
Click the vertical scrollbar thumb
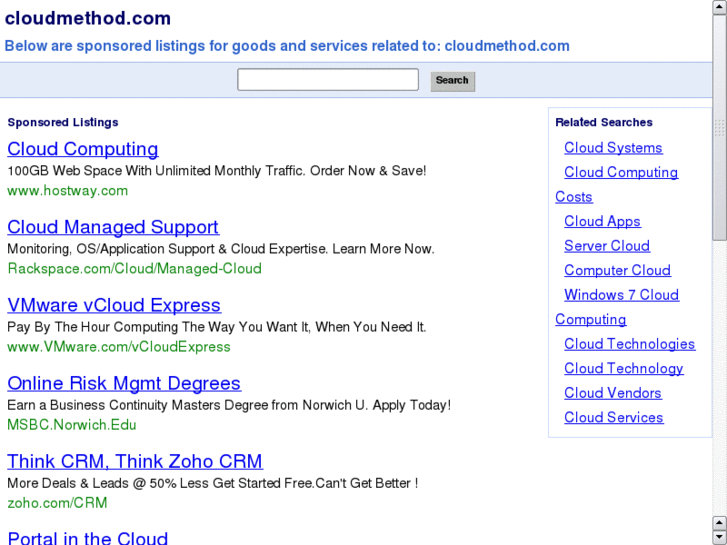(720, 128)
